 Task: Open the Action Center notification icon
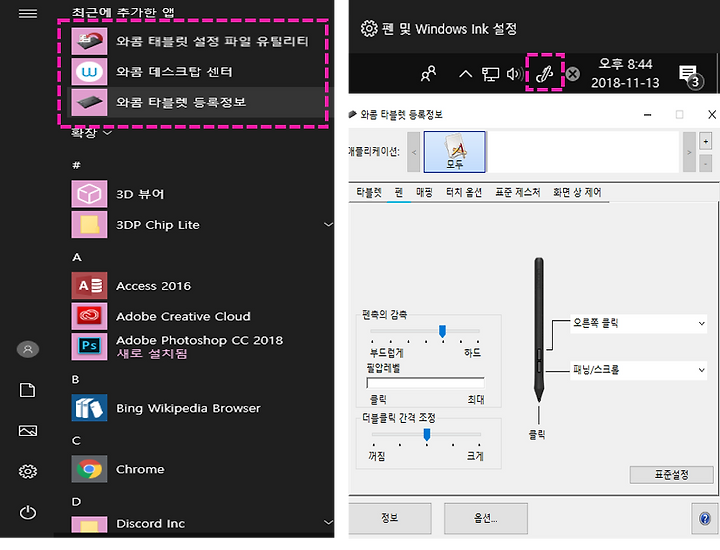tap(690, 76)
